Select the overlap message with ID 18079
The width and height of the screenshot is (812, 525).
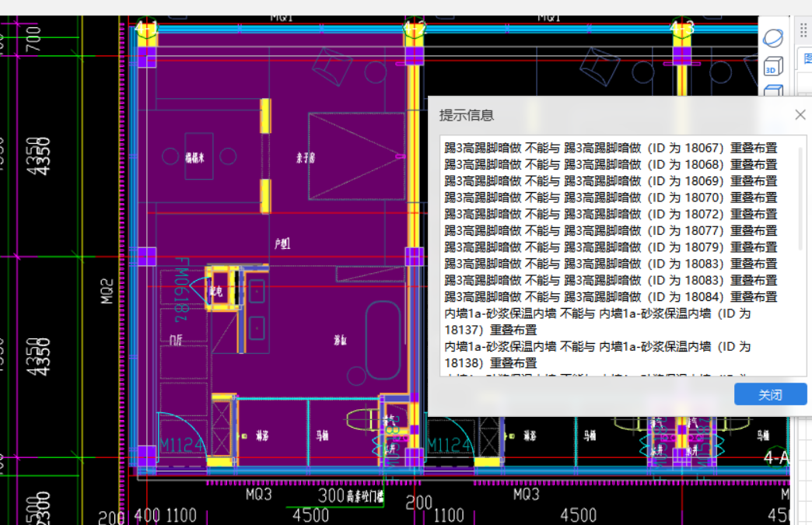pyautogui.click(x=611, y=247)
